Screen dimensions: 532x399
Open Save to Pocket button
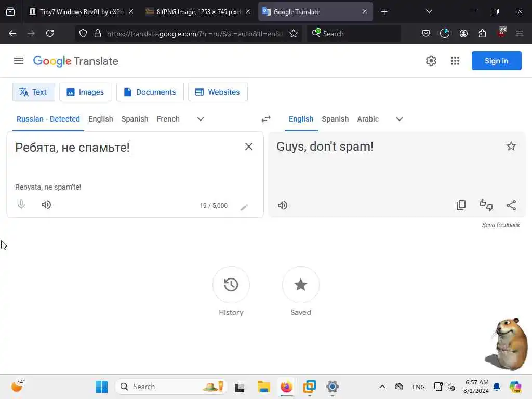(x=426, y=34)
